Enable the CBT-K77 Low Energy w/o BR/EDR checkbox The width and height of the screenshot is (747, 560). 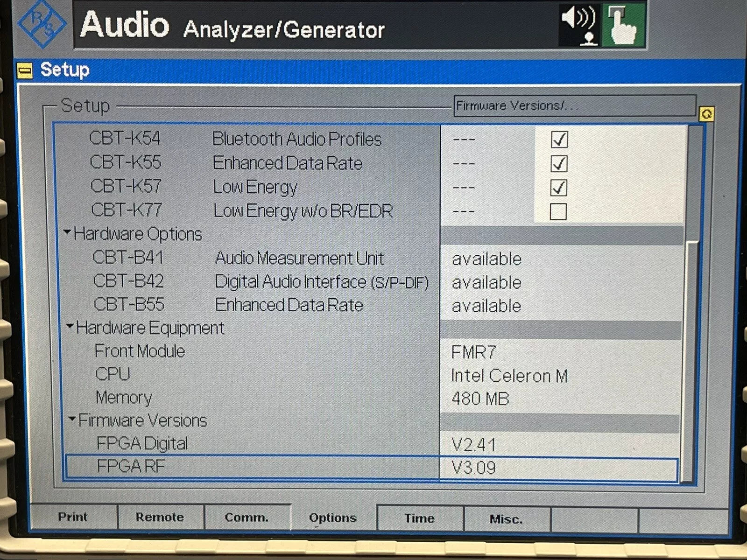tap(558, 211)
